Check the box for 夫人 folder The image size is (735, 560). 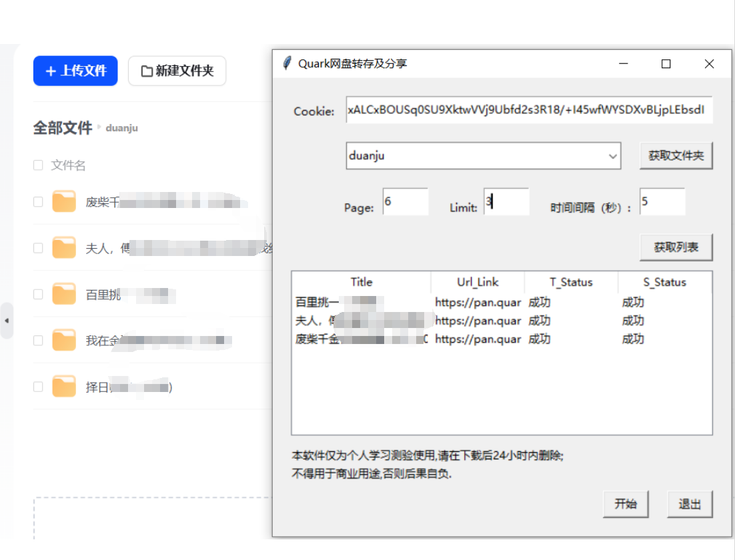click(38, 248)
